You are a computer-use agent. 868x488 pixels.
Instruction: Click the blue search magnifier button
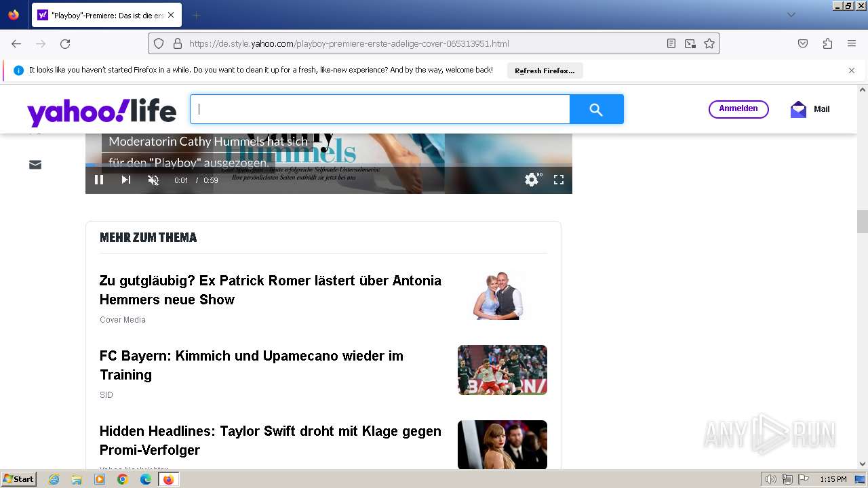click(596, 109)
